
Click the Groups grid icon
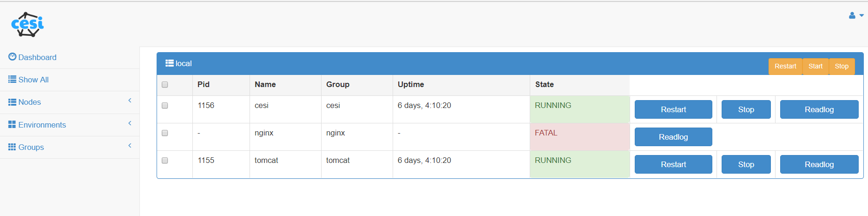(x=13, y=147)
